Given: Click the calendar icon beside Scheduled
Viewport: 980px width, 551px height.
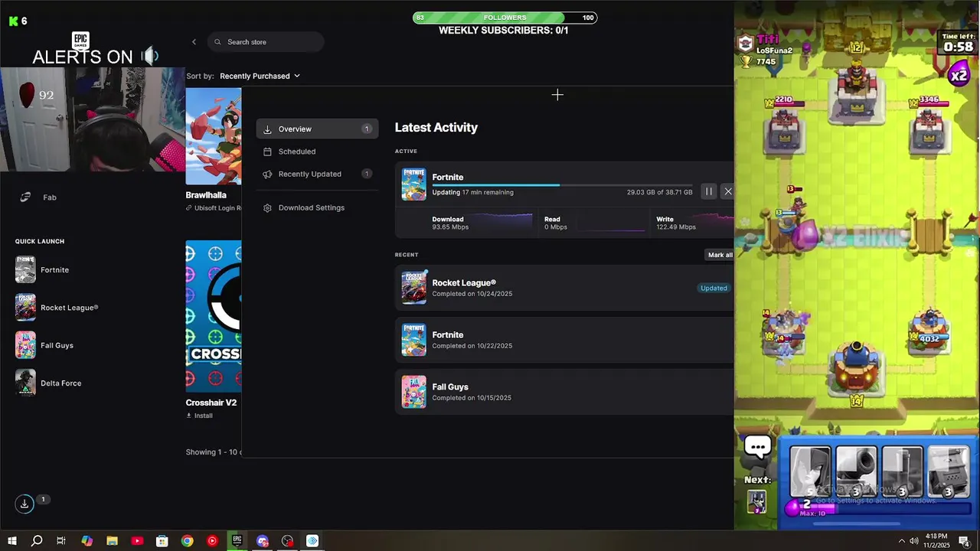Looking at the screenshot, I should tap(267, 152).
